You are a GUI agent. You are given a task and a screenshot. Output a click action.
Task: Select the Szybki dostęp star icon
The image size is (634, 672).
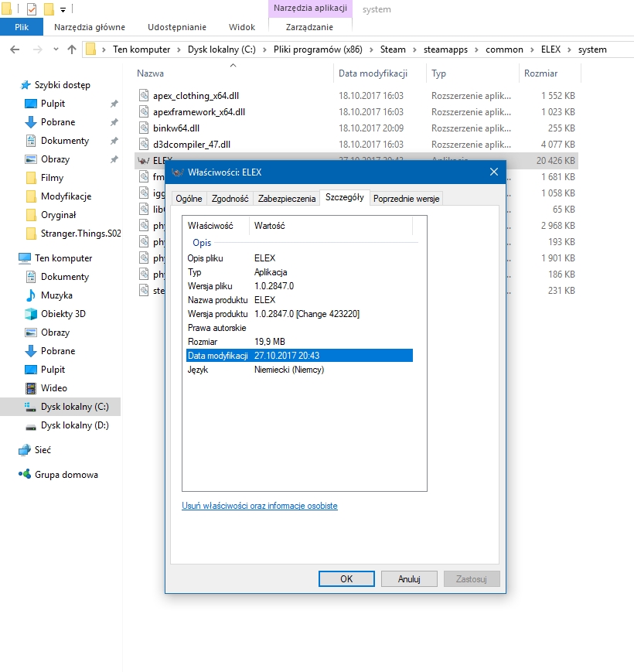click(26, 85)
